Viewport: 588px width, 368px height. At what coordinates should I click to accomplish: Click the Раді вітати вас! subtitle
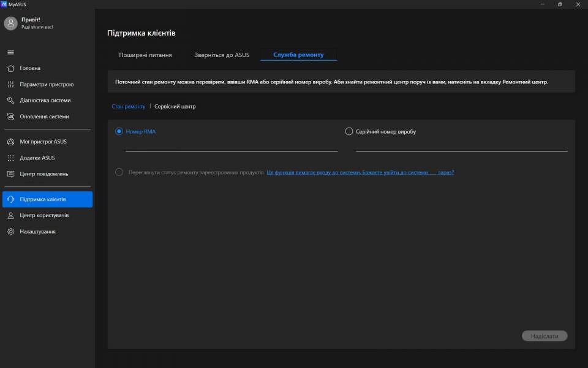37,27
